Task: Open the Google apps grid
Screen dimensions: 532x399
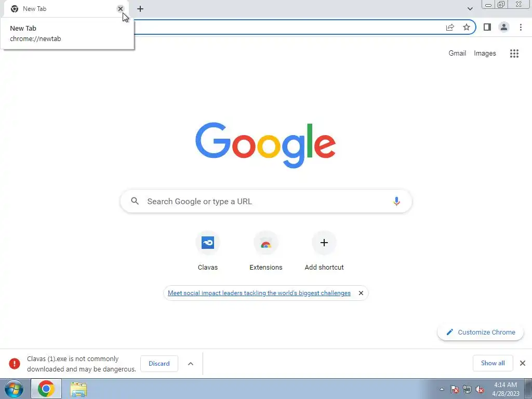Action: (x=514, y=54)
